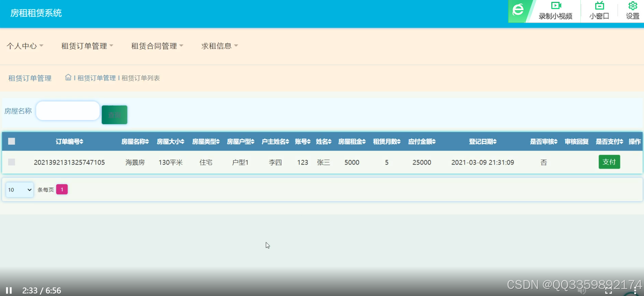Click the tenant name 张三
The width and height of the screenshot is (644, 296).
(323, 162)
